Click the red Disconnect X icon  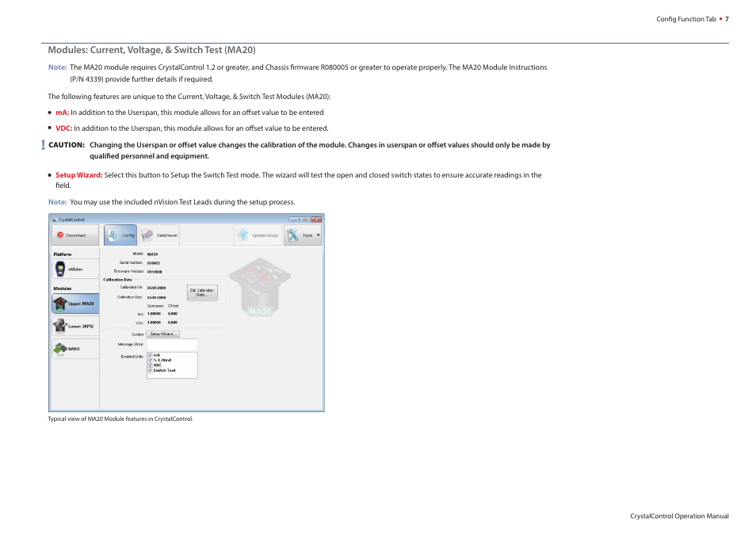(60, 235)
